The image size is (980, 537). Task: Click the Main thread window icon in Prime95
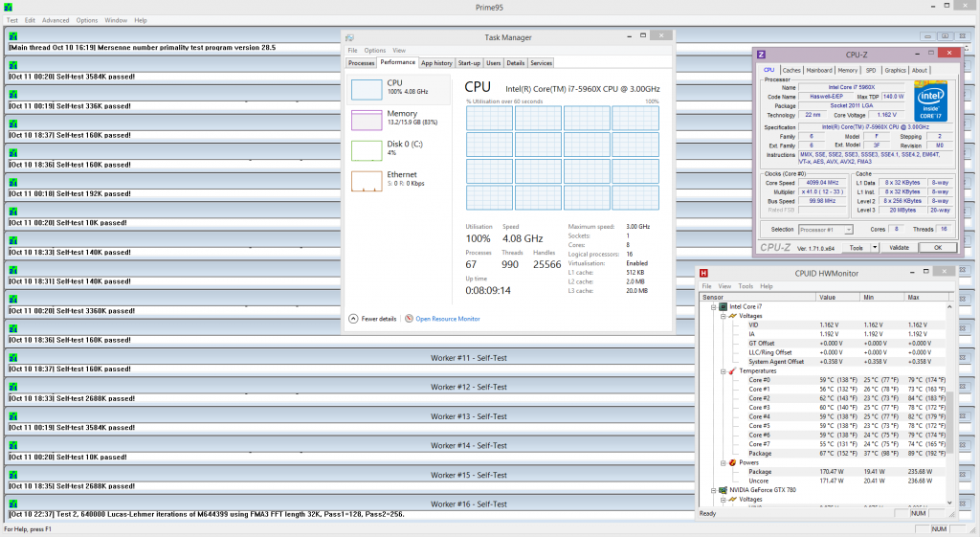(13, 37)
